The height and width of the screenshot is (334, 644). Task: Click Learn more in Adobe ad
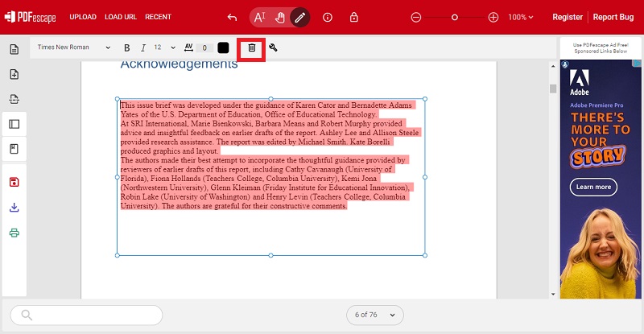(593, 187)
